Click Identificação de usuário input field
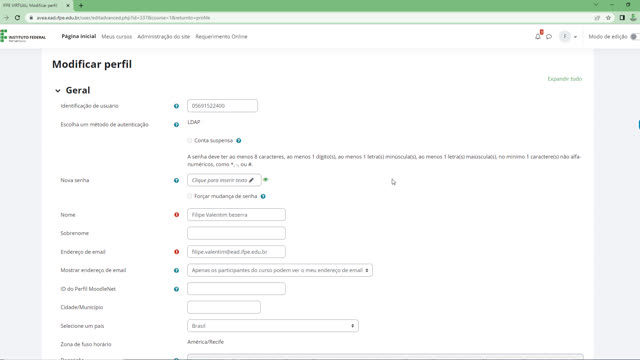This screenshot has width=640, height=360. pos(222,106)
